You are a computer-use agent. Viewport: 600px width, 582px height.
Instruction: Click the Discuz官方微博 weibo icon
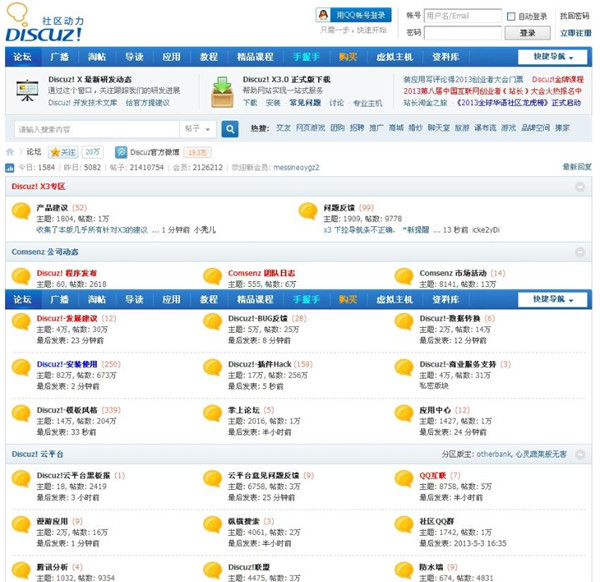[x=121, y=152]
